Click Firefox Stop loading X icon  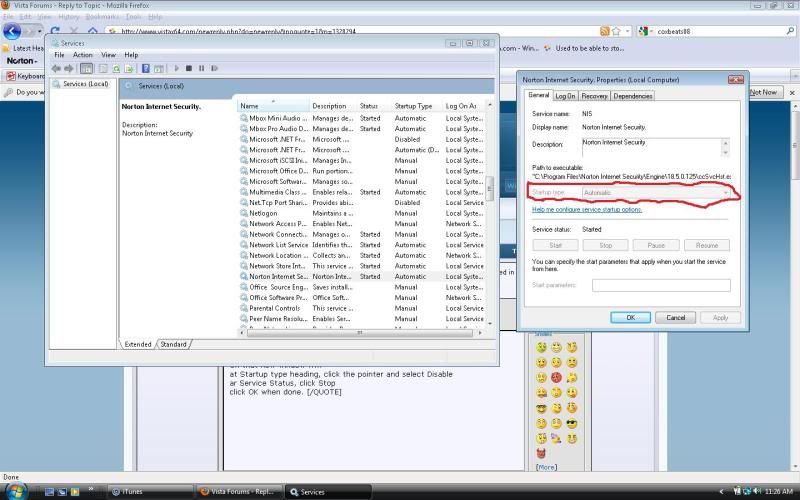73,31
